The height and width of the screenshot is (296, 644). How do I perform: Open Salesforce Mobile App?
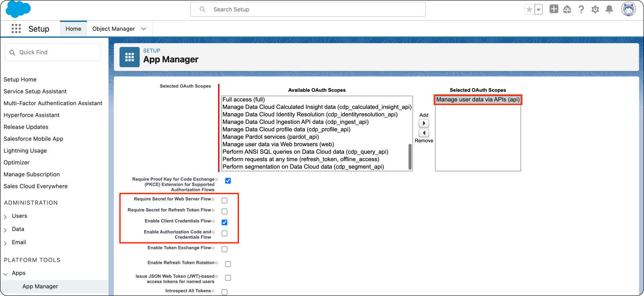(33, 139)
